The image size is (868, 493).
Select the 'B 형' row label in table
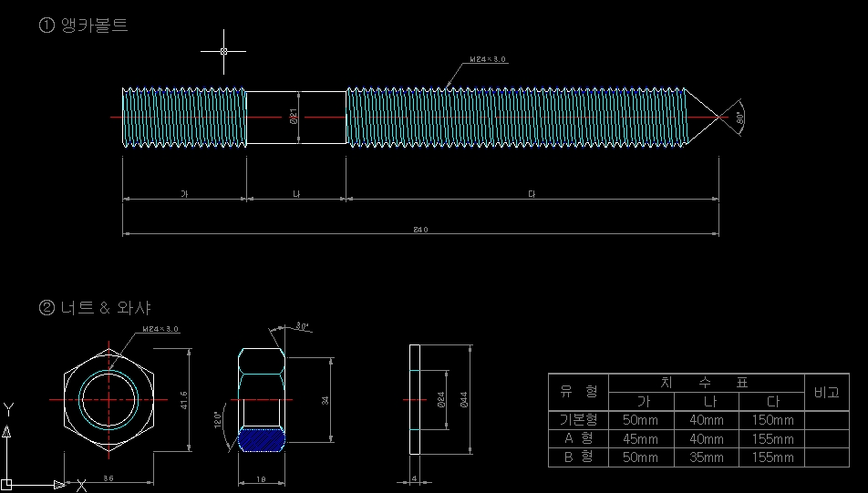click(x=578, y=457)
